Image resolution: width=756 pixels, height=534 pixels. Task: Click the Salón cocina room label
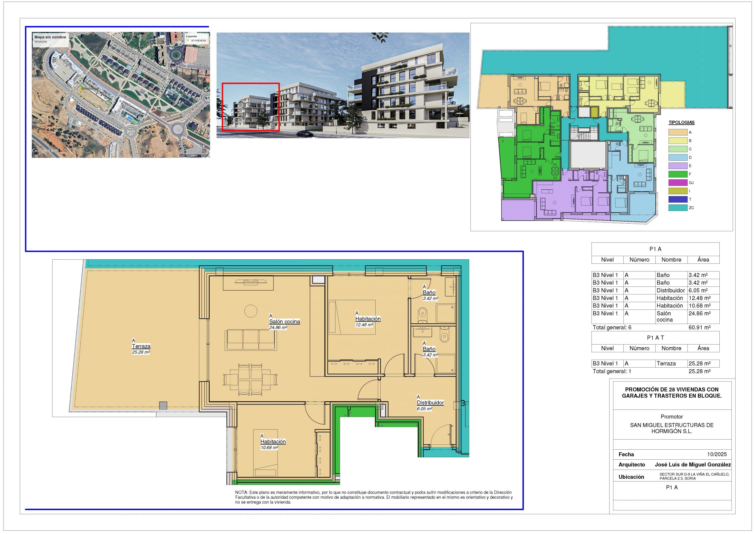tap(284, 322)
